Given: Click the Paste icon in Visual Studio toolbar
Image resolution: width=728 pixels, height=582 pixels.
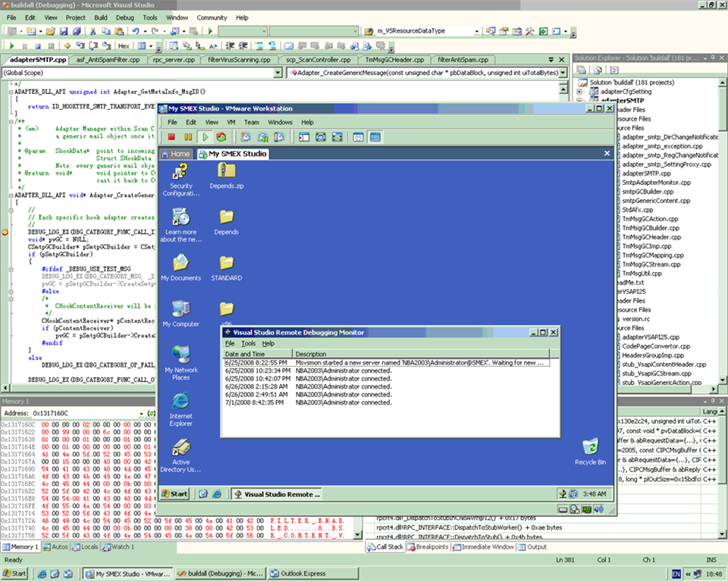Looking at the screenshot, I should (119, 31).
